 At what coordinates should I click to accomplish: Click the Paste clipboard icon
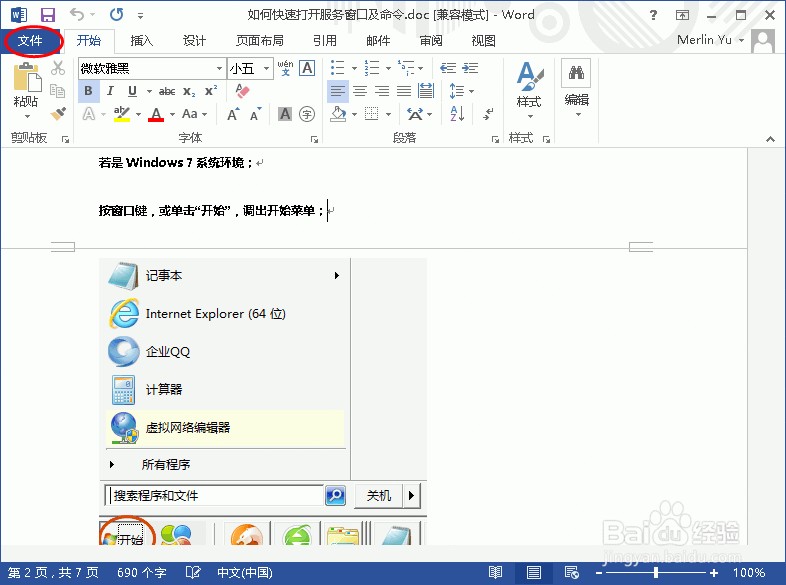click(27, 78)
